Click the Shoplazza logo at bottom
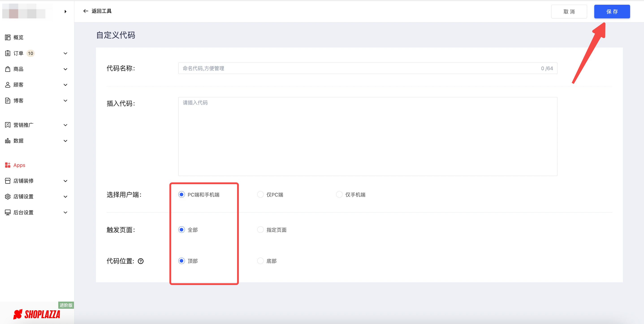644x324 pixels. pyautogui.click(x=37, y=314)
